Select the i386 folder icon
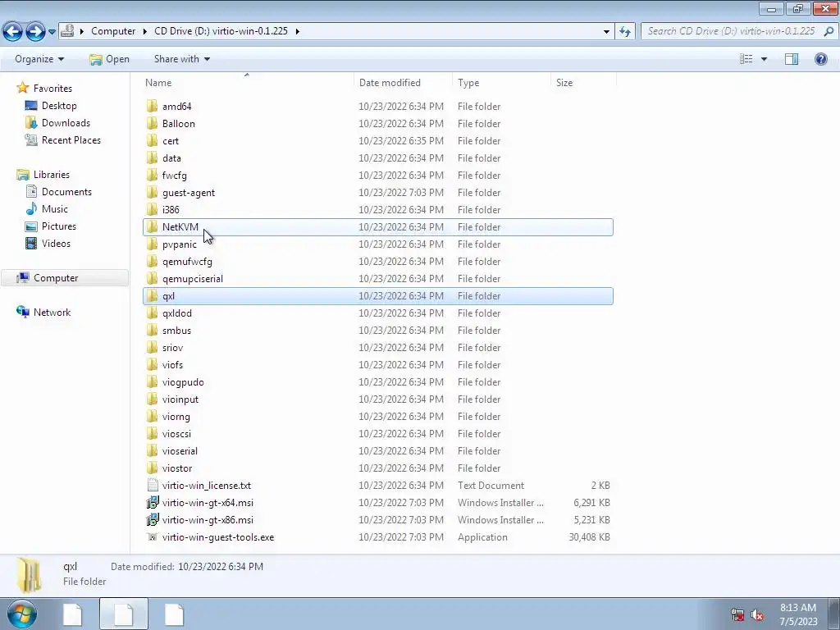Image resolution: width=840 pixels, height=630 pixels. [152, 209]
